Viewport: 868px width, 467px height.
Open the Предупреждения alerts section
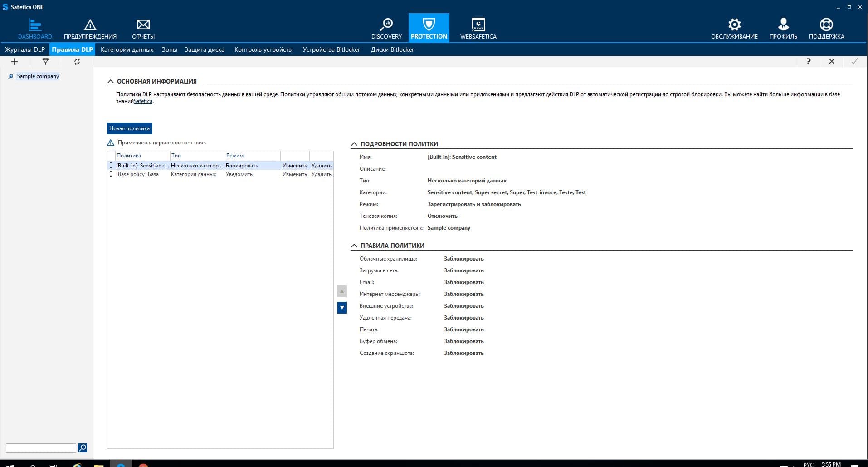point(90,28)
